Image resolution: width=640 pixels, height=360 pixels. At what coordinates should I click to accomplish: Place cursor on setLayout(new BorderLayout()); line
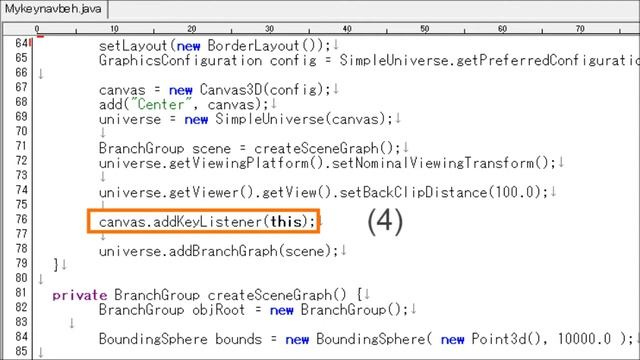[x=215, y=46]
